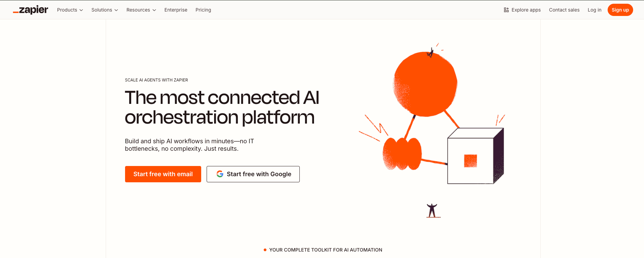Open the Pricing page
Screen dimensions: 644x258
(x=203, y=10)
